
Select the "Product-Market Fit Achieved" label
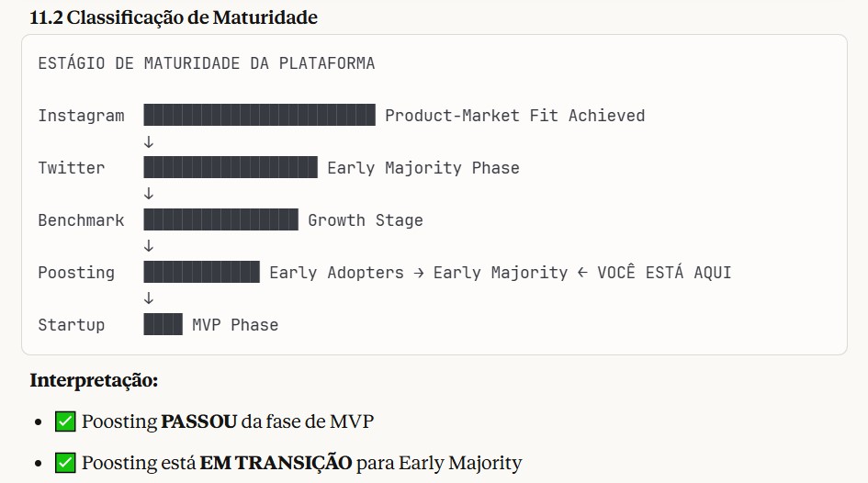pyautogui.click(x=514, y=116)
